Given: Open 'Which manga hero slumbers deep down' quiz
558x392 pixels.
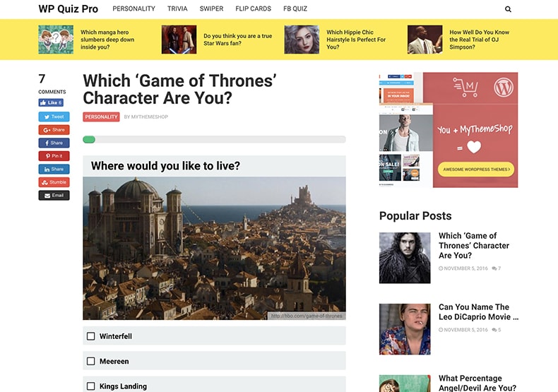Looking at the screenshot, I should pyautogui.click(x=107, y=40).
